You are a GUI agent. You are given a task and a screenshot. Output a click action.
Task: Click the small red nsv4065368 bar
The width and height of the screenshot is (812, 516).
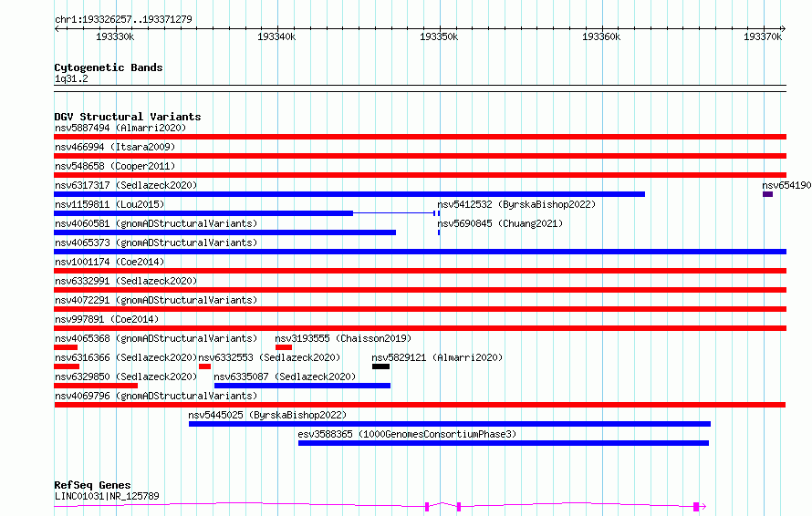point(66,347)
